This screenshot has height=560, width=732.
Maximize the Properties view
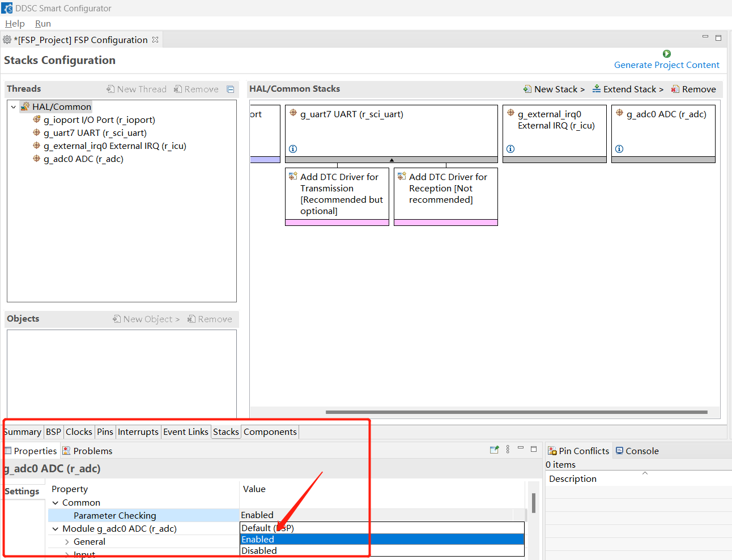tap(534, 449)
